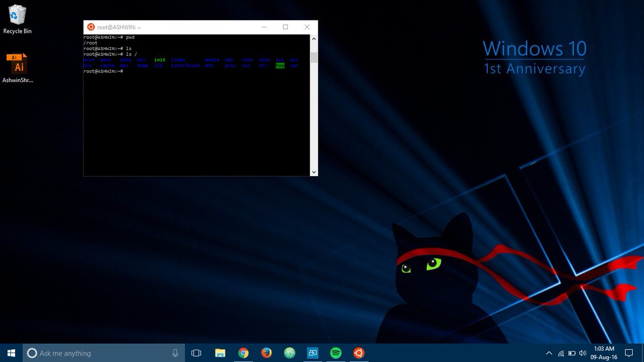Open Google Chrome from the taskbar
This screenshot has height=362, width=644.
tap(244, 353)
